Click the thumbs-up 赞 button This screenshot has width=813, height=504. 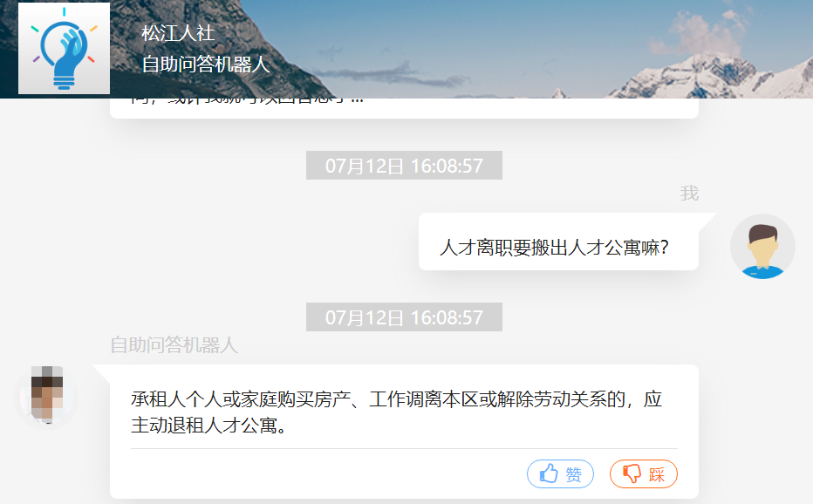pyautogui.click(x=560, y=474)
